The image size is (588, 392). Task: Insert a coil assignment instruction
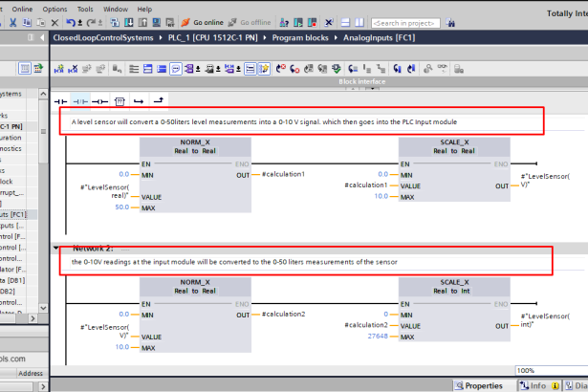coord(99,99)
